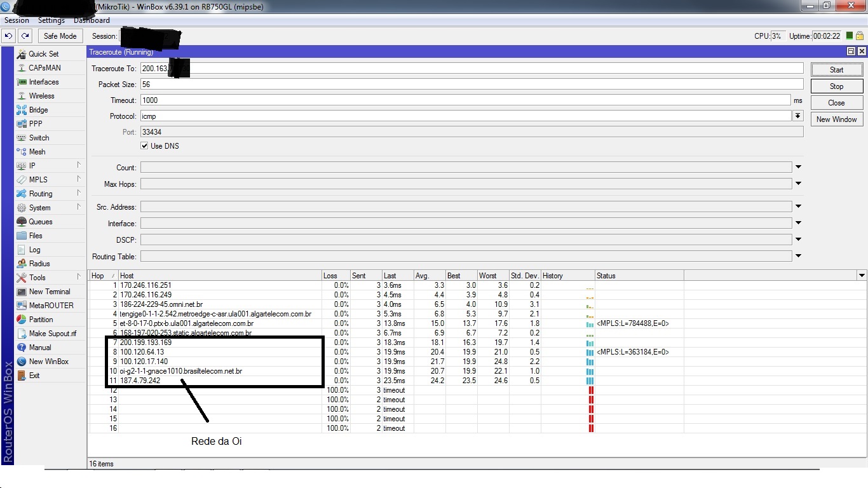Image resolution: width=868 pixels, height=488 pixels.
Task: Expand the Count field arrow
Action: coord(798,167)
